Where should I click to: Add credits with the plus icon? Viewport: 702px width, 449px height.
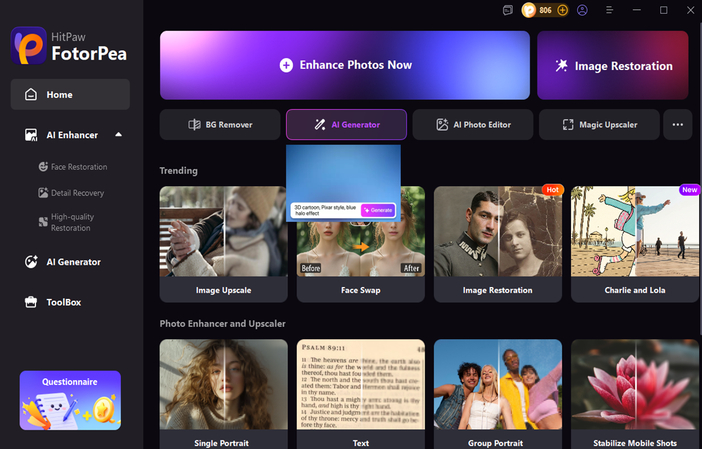[x=562, y=10]
